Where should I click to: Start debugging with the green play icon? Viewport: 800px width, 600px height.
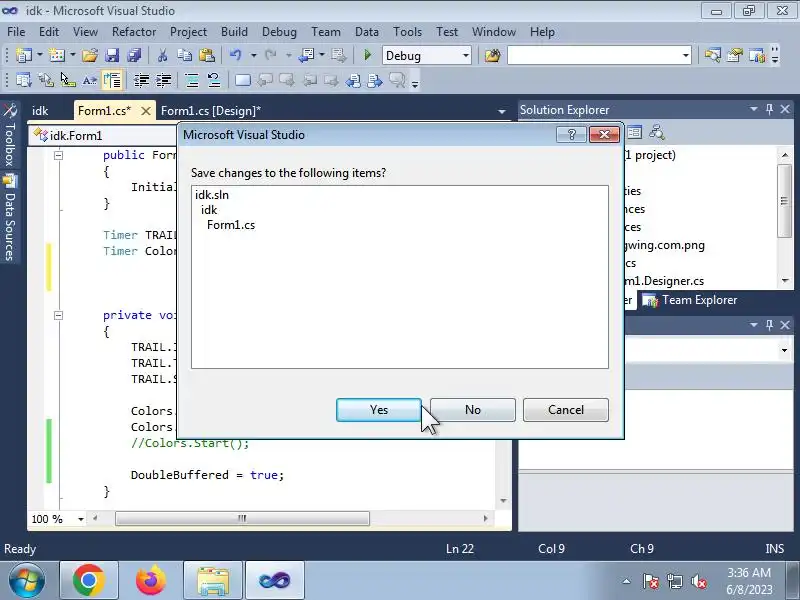point(367,55)
